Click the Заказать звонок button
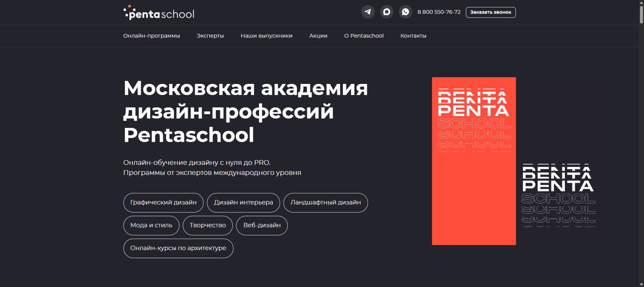This screenshot has width=644, height=287. click(x=491, y=12)
